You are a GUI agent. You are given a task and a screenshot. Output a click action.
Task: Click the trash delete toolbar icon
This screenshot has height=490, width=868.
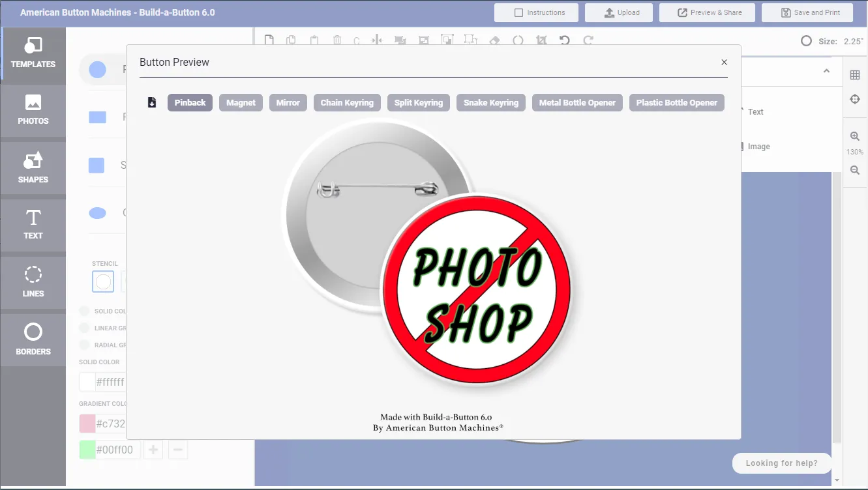tap(337, 40)
